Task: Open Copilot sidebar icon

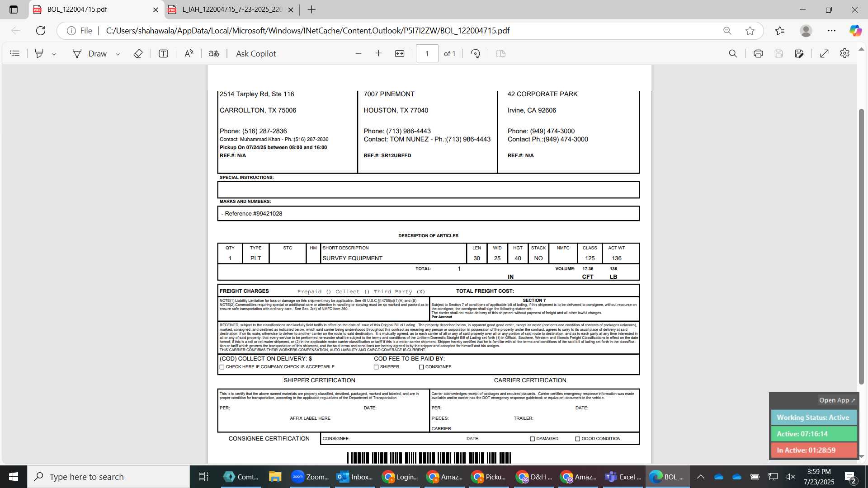Action: [855, 31]
